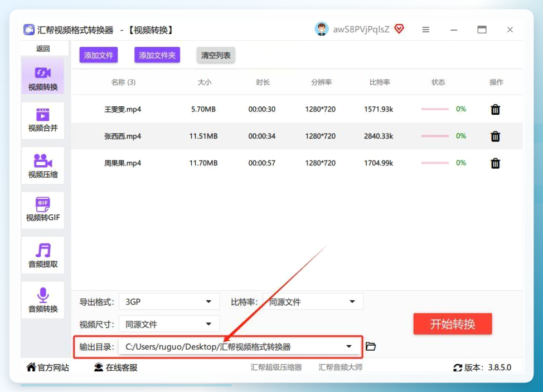Click the user avatar icon
The height and width of the screenshot is (392, 543).
321,29
